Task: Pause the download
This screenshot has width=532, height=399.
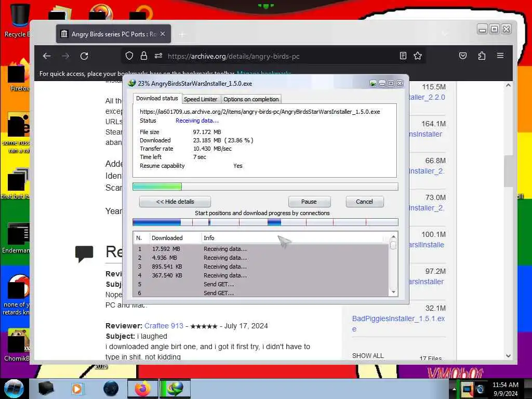Action: (x=309, y=202)
